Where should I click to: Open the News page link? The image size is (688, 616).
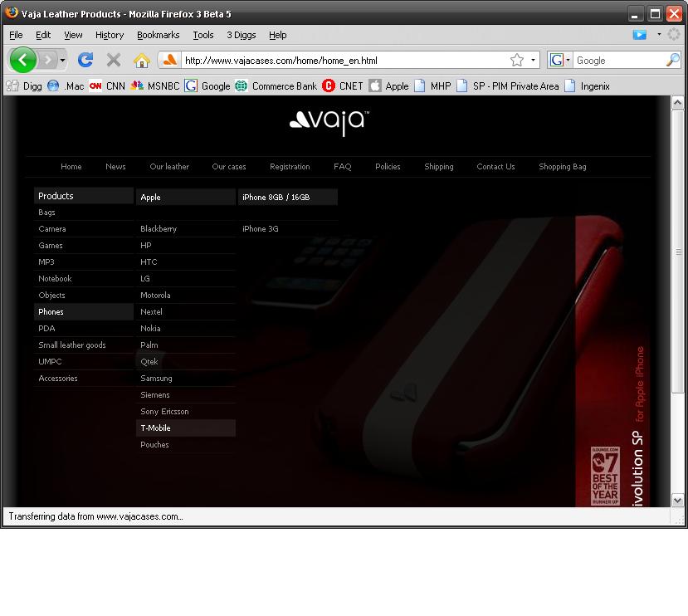pyautogui.click(x=115, y=166)
